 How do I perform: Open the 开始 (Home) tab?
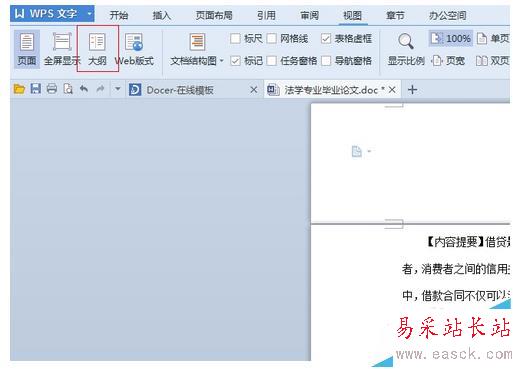[x=119, y=15]
